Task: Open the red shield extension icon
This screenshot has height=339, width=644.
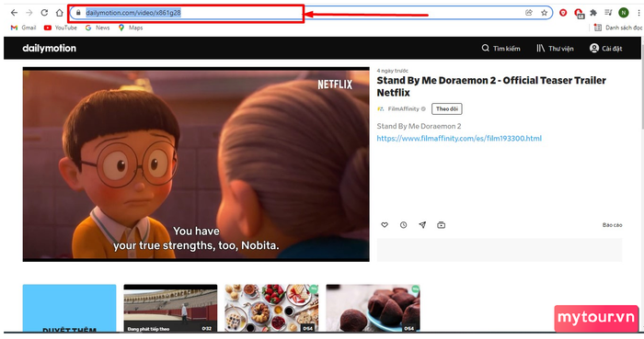Action: pyautogui.click(x=563, y=13)
